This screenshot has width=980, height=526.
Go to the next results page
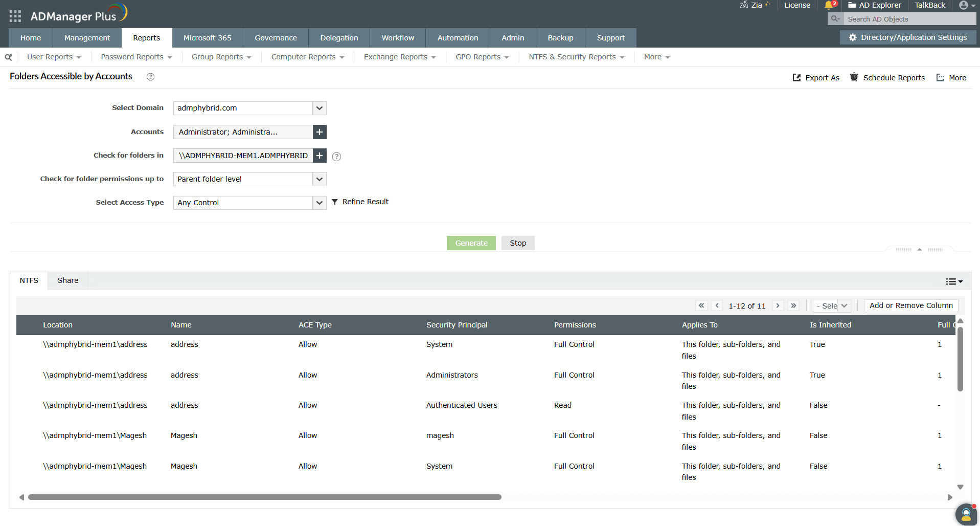pos(778,305)
